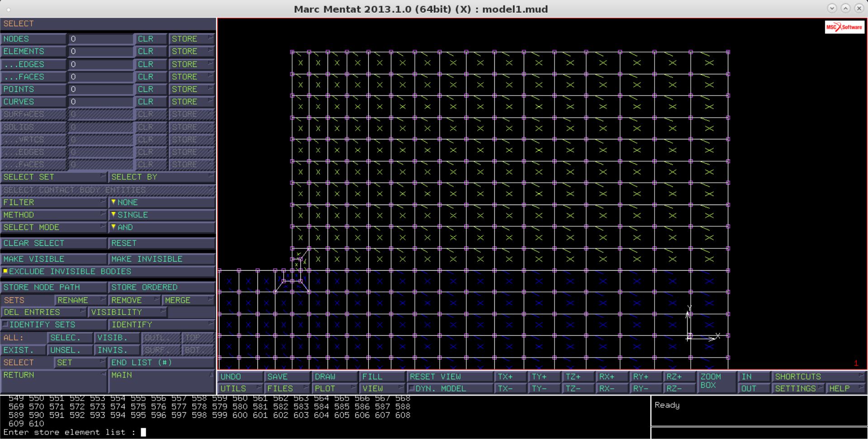Open the IDENTIFY submenu
Viewport: 868px width, 439px height.
click(x=161, y=324)
